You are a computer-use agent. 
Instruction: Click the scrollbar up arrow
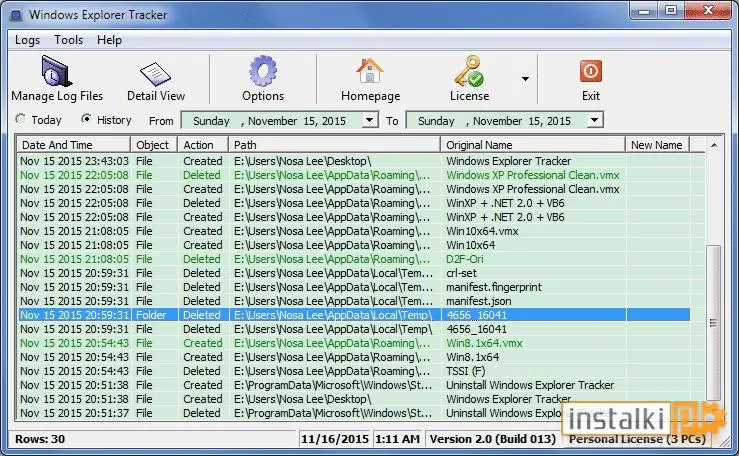click(x=714, y=145)
